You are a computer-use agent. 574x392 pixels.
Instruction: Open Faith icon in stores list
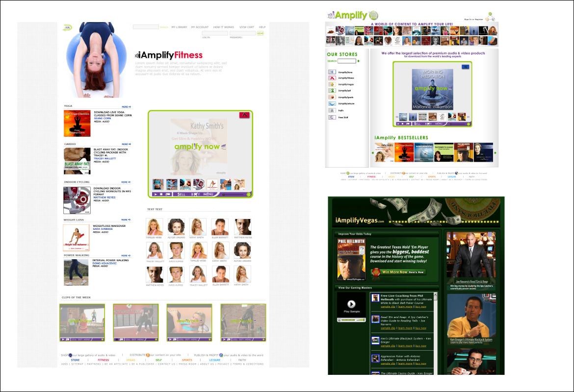pyautogui.click(x=332, y=110)
